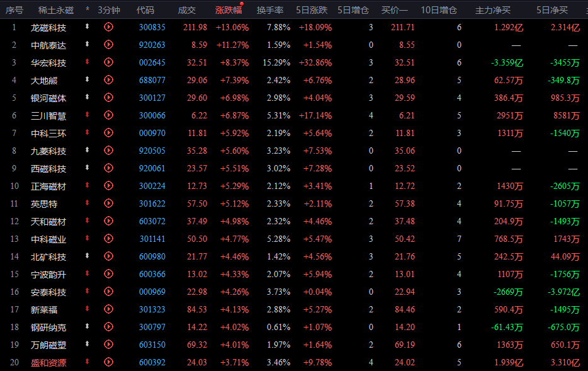Click the +13.06% change value
The width and height of the screenshot is (588, 371).
pos(232,27)
